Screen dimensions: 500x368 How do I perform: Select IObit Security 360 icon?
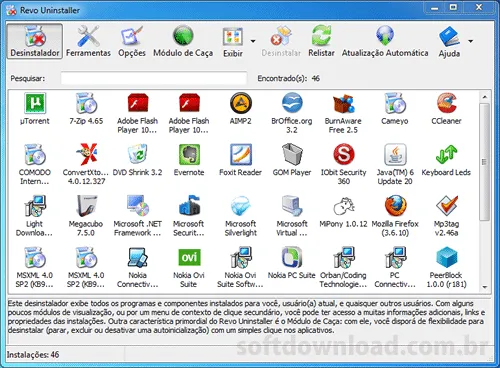[343, 155]
